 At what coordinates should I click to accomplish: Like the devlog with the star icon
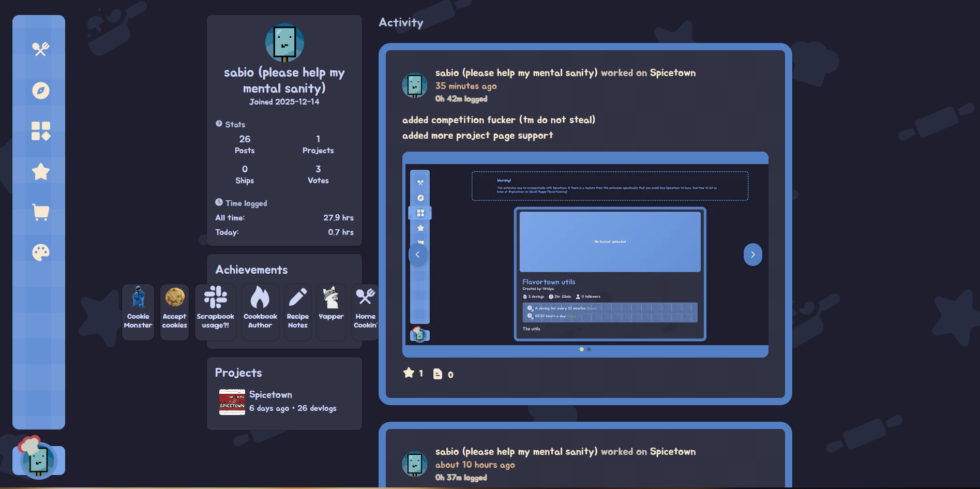tap(409, 373)
